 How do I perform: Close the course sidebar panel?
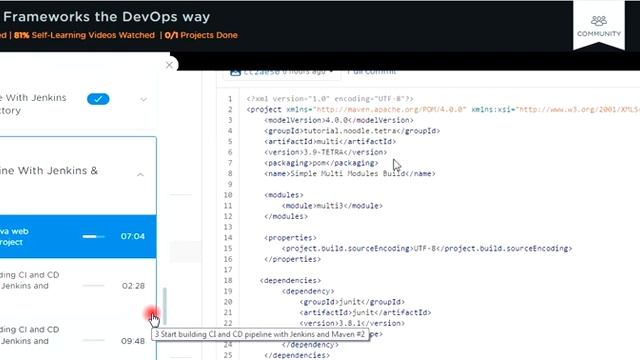[169, 65]
